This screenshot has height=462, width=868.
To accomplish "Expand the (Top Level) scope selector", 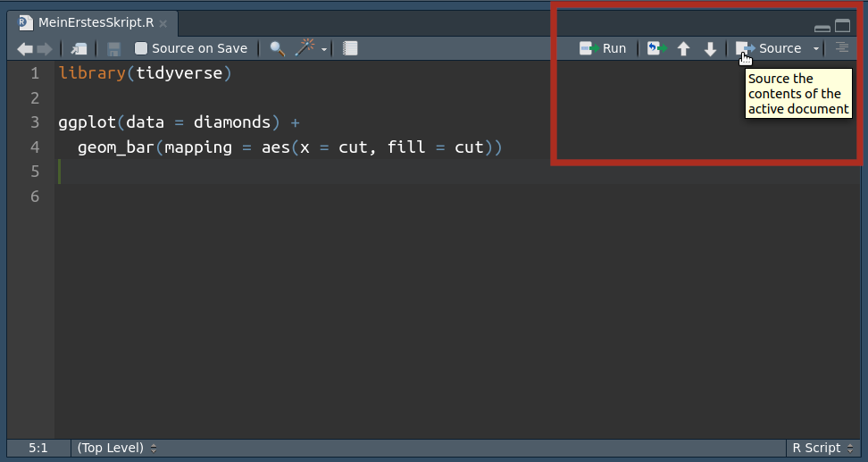I will pos(117,448).
